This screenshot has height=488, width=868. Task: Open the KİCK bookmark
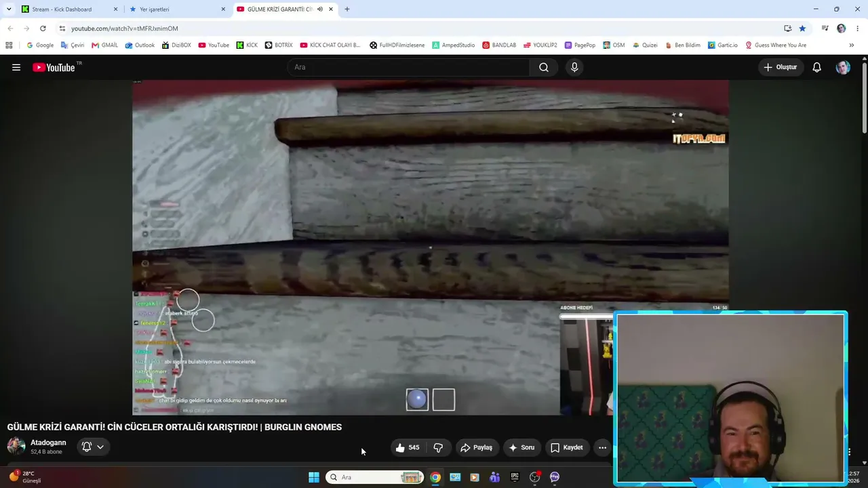[x=247, y=45]
